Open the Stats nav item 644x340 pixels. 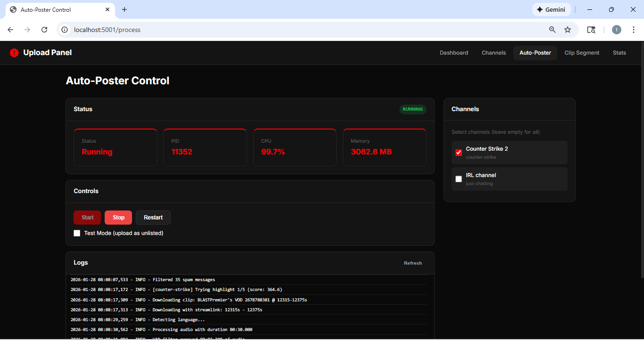tap(619, 53)
